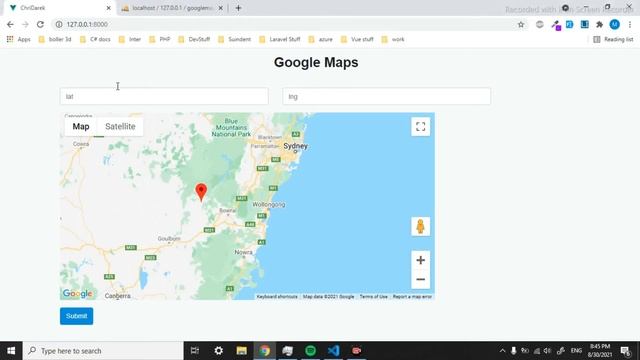Open the C# docs bookmark folder
The height and width of the screenshot is (360, 640).
pos(96,39)
